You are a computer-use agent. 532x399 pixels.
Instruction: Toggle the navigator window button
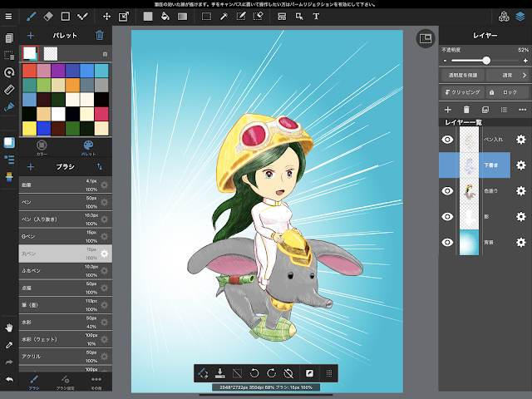[x=426, y=39]
